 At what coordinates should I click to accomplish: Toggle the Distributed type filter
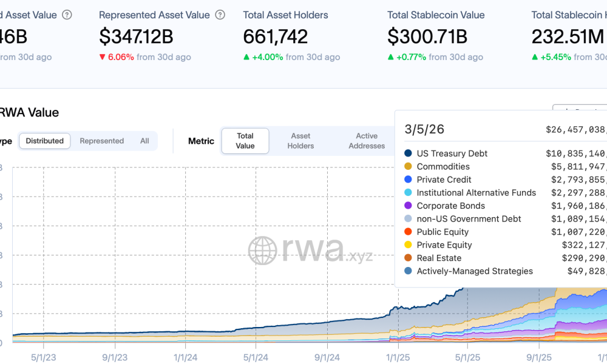click(x=44, y=141)
